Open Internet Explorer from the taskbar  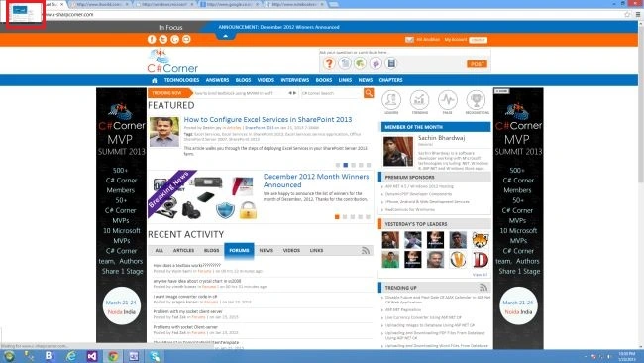click(x=70, y=356)
